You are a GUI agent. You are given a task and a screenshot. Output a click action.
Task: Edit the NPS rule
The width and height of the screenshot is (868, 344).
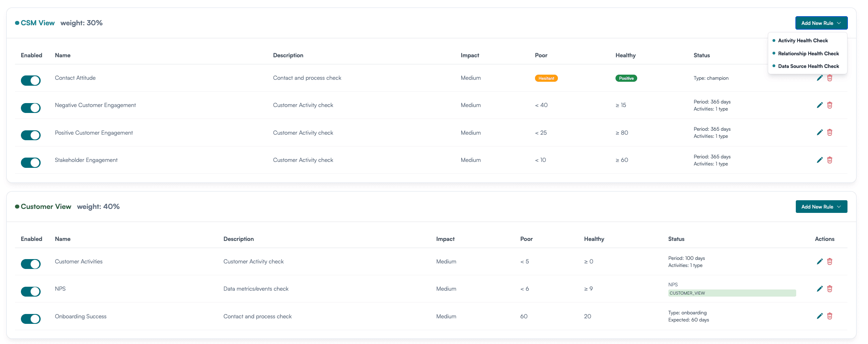pyautogui.click(x=819, y=289)
